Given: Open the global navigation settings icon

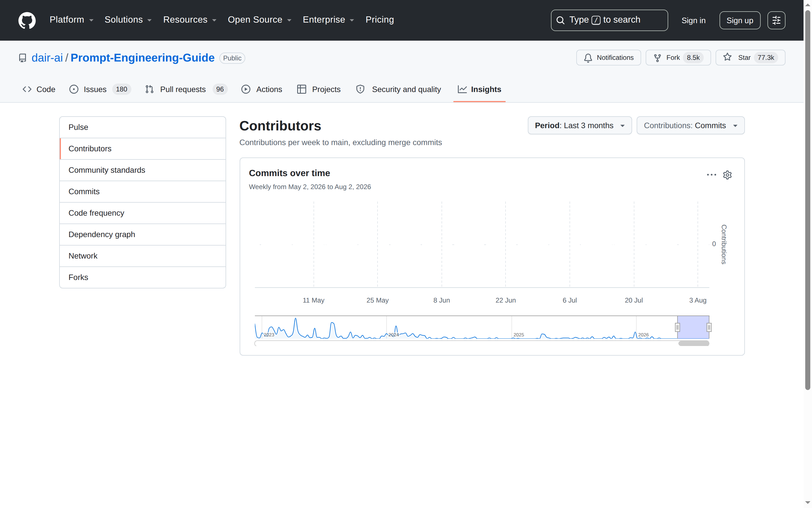Looking at the screenshot, I should pyautogui.click(x=776, y=20).
